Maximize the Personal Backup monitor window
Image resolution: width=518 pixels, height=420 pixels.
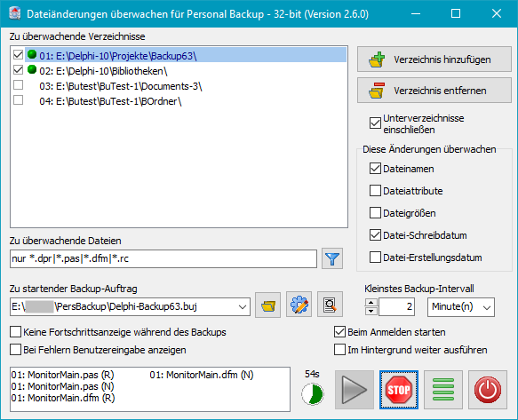[x=456, y=14]
